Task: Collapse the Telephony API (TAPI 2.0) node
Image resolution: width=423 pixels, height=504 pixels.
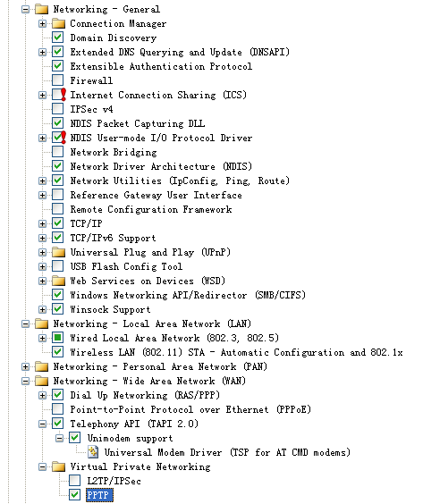Action: click(42, 424)
